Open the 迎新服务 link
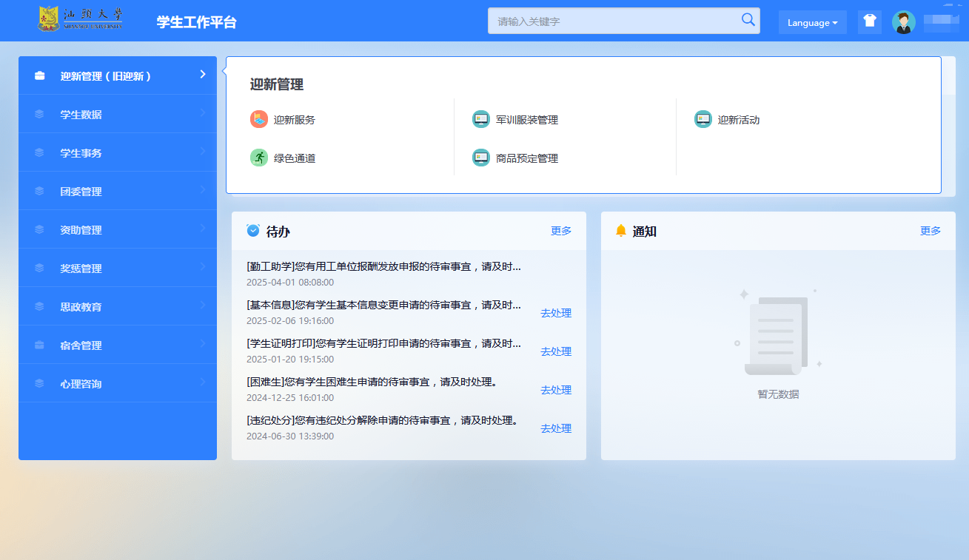The width and height of the screenshot is (969, 560). (295, 120)
